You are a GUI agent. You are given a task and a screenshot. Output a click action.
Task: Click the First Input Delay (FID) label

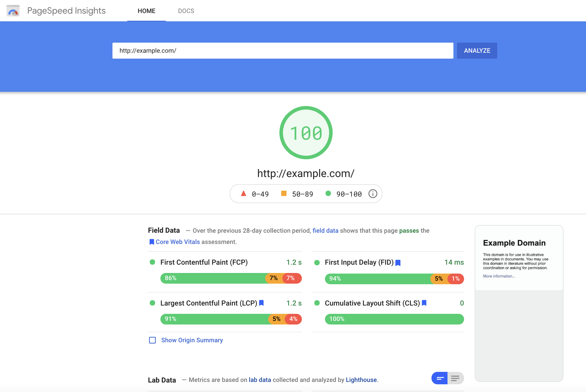click(359, 262)
